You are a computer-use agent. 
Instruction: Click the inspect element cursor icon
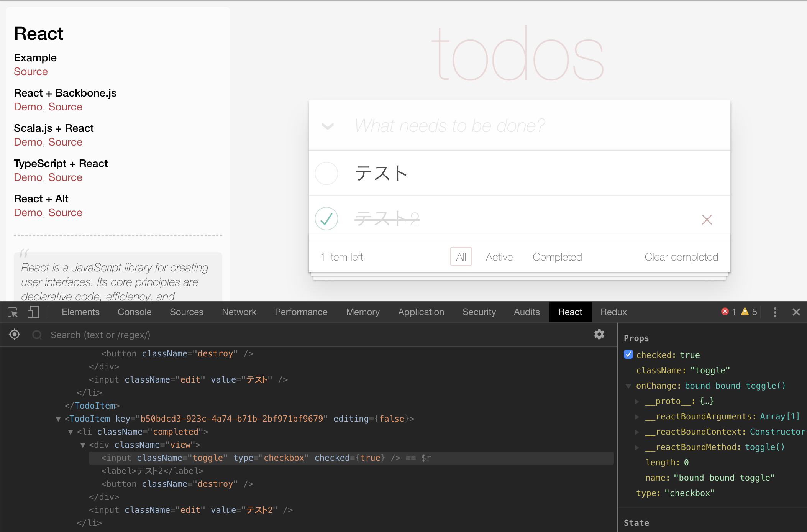[x=13, y=312]
